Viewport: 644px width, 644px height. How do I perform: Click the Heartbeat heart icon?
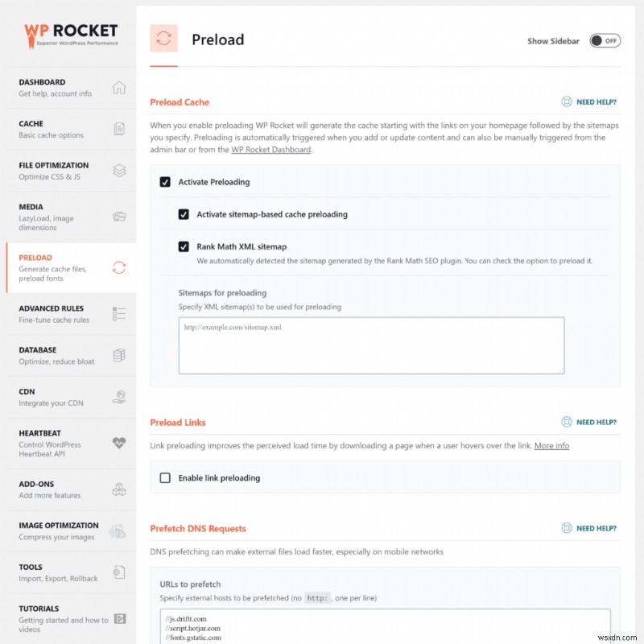point(119,444)
